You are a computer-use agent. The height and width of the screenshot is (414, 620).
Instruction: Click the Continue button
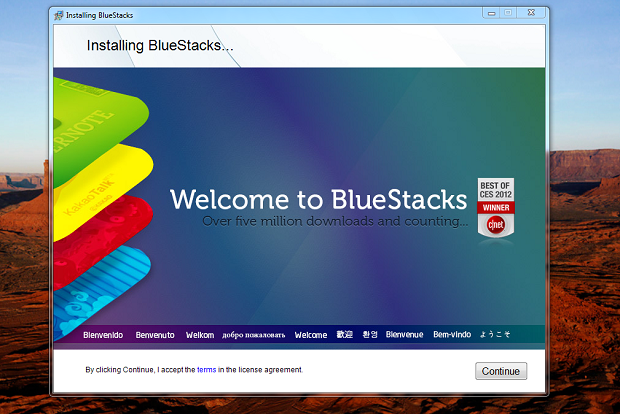501,371
